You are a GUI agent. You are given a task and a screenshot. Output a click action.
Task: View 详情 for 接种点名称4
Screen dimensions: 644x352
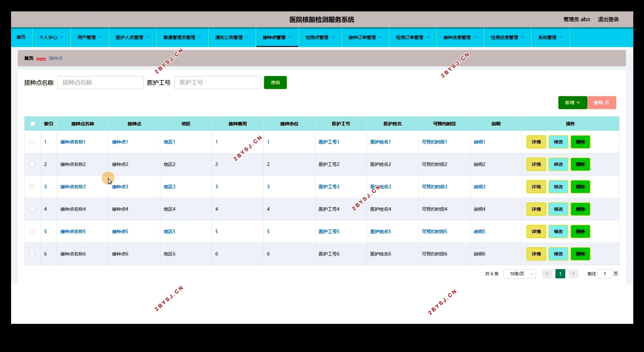pyautogui.click(x=536, y=209)
